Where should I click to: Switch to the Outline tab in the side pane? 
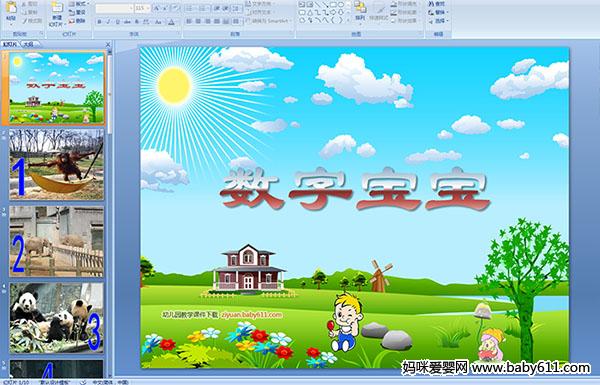[x=28, y=44]
